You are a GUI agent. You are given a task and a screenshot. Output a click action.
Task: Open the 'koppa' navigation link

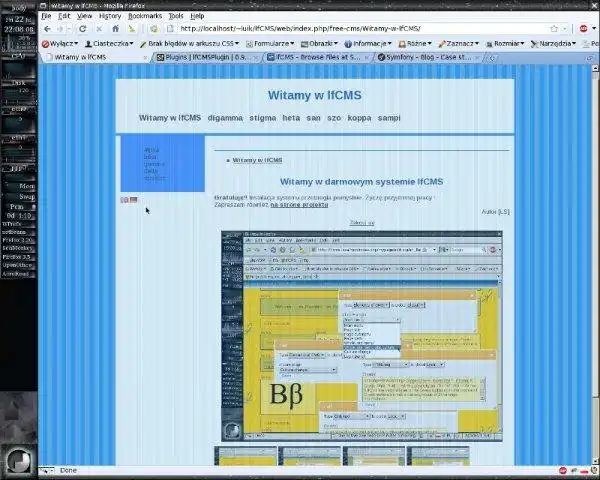click(x=359, y=118)
